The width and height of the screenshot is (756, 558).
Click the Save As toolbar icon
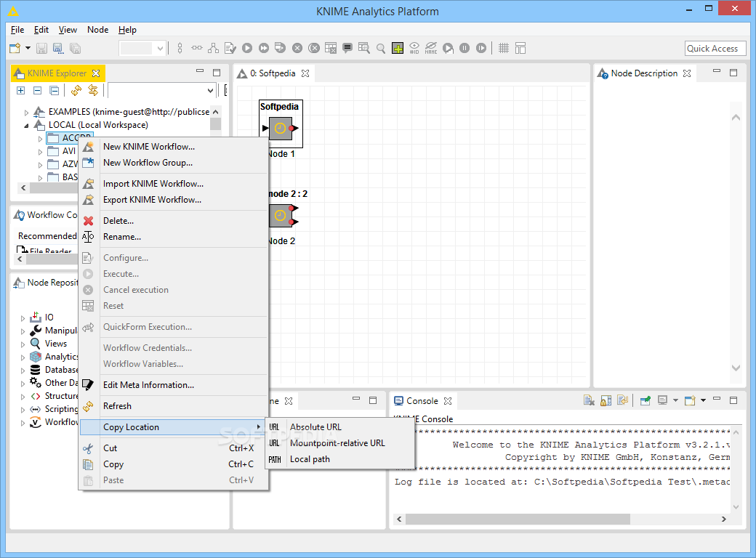coord(58,48)
